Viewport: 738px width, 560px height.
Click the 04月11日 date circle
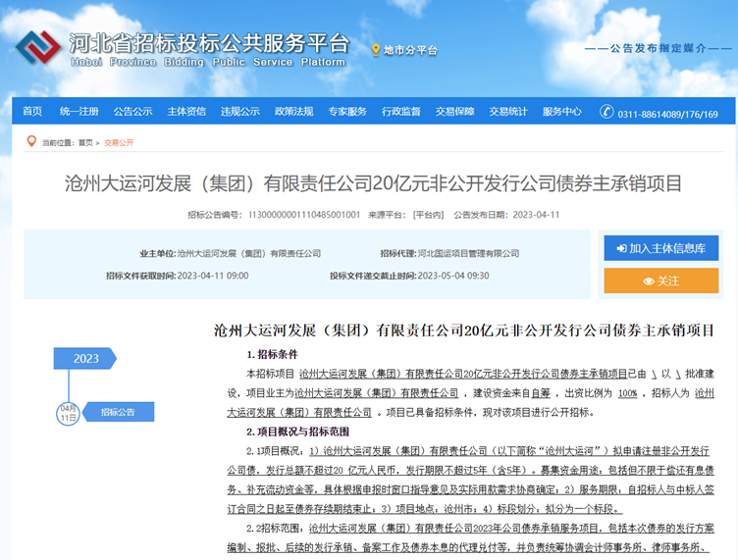68,412
